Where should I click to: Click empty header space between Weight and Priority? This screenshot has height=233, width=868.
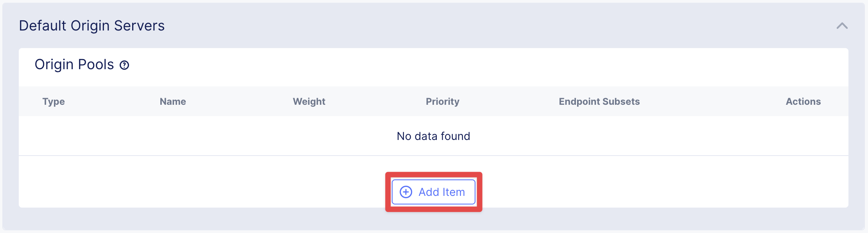[x=375, y=102]
